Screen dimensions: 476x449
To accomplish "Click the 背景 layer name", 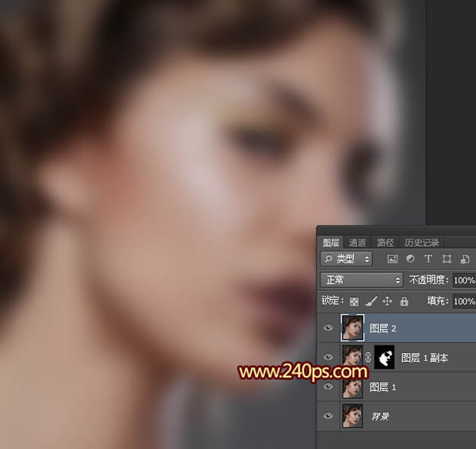I will pos(380,416).
